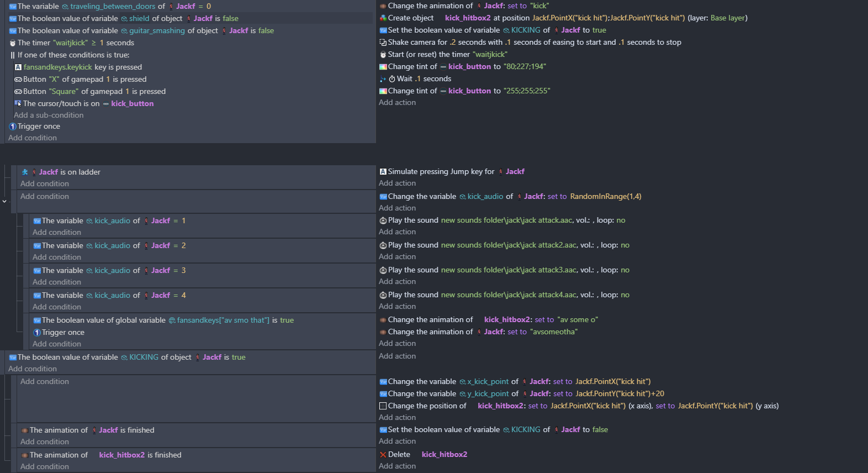Screen dimensions: 868x473
Task: Click the red Delete kick_hitbox2 icon
Action: [383, 455]
